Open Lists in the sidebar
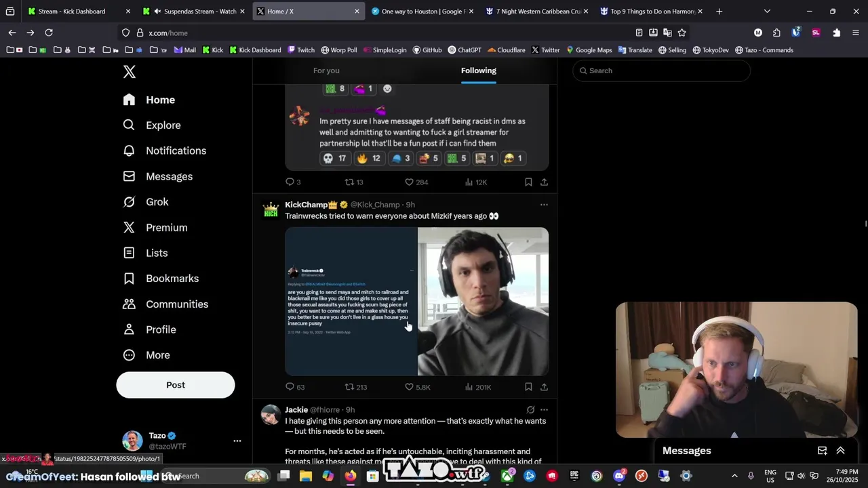Screen dimensions: 868x488 point(146,253)
